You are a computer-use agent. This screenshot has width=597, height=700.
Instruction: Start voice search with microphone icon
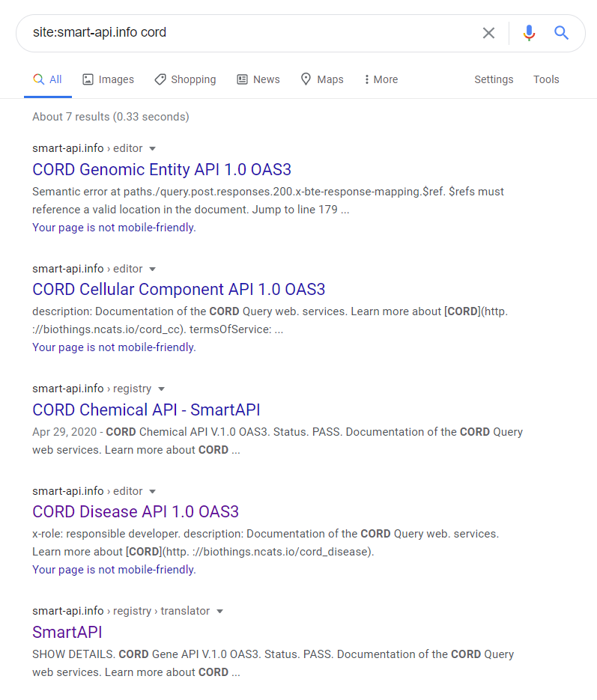pyautogui.click(x=529, y=33)
